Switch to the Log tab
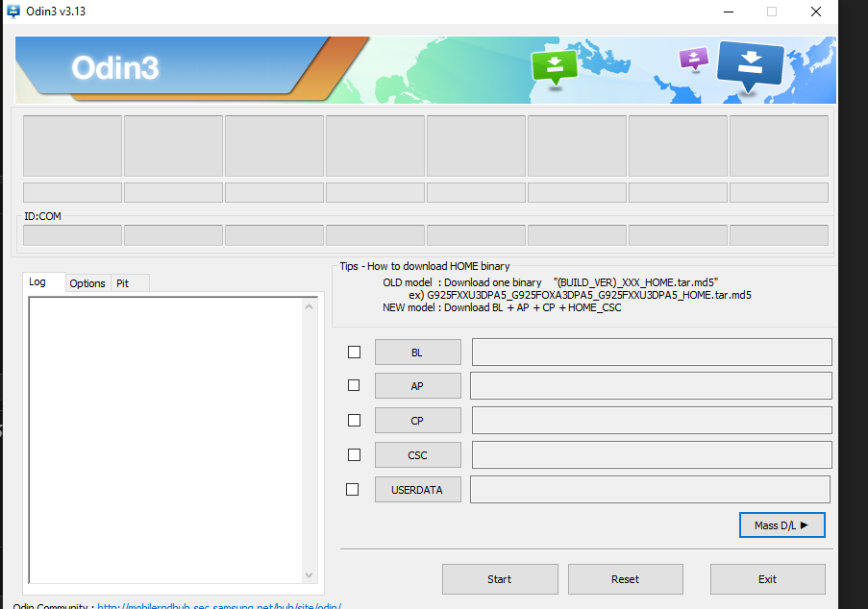Viewport: 868px width, 609px height. (43, 282)
